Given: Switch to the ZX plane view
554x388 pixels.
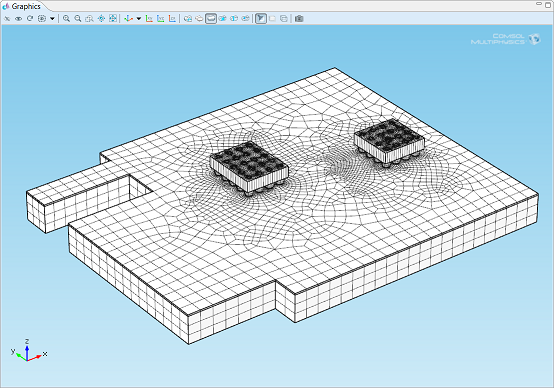Looking at the screenshot, I should (172, 19).
